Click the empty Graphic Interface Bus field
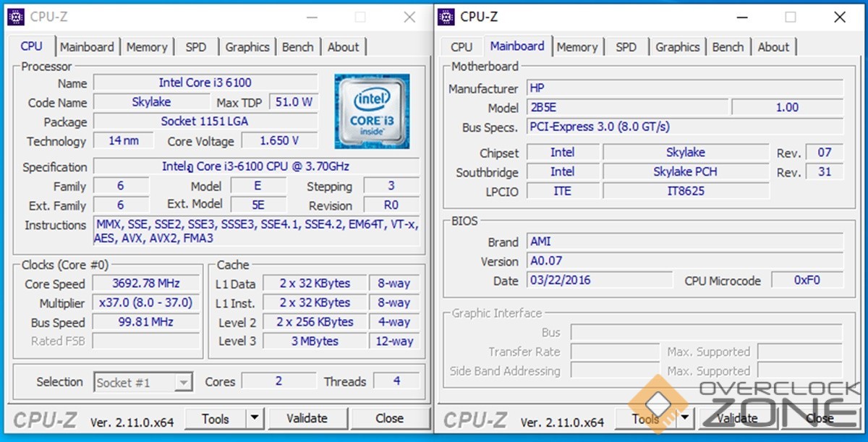 click(x=707, y=333)
